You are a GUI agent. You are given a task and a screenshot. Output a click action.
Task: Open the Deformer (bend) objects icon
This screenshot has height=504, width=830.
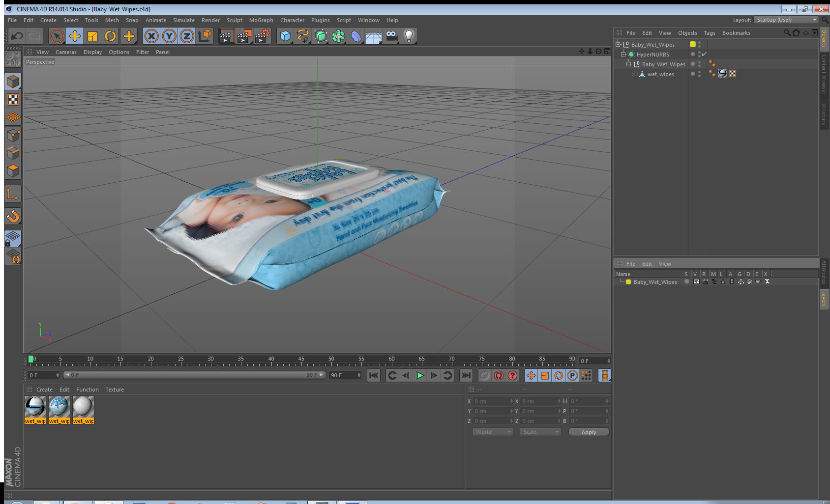point(356,36)
